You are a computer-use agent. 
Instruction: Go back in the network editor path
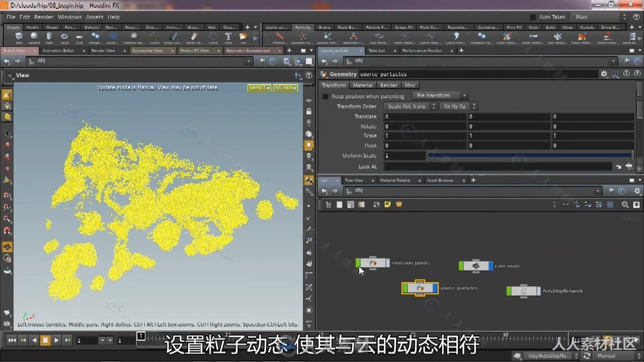point(325,191)
